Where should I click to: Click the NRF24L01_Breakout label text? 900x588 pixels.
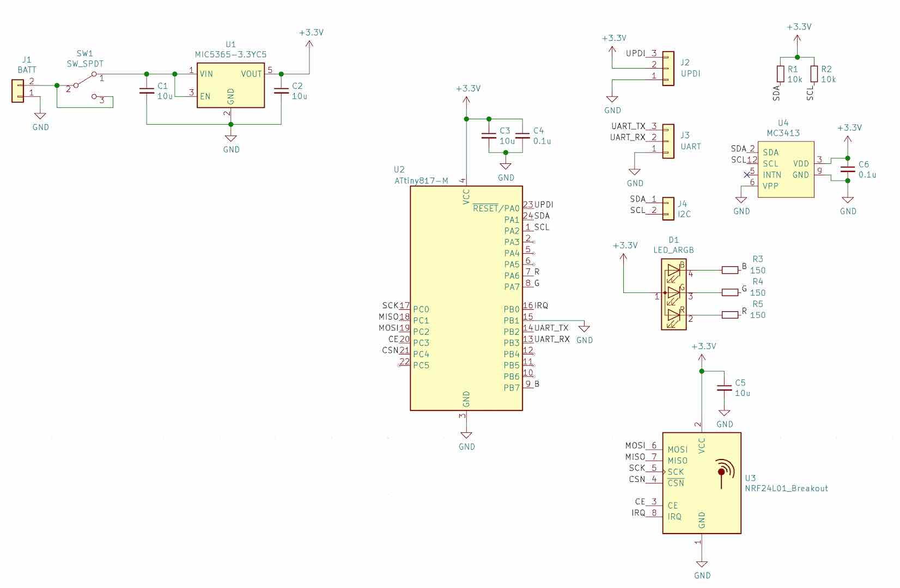coord(786,488)
